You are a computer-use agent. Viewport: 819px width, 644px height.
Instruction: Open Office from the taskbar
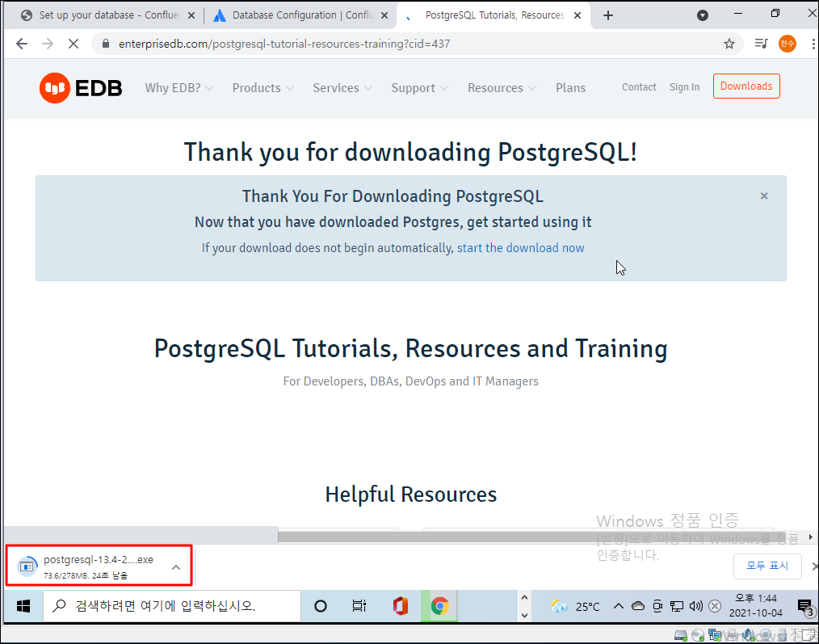400,606
